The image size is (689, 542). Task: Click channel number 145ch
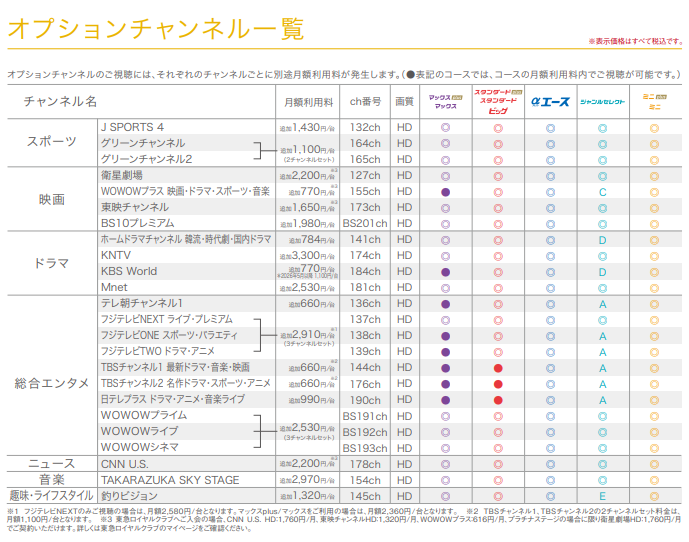coord(365,496)
